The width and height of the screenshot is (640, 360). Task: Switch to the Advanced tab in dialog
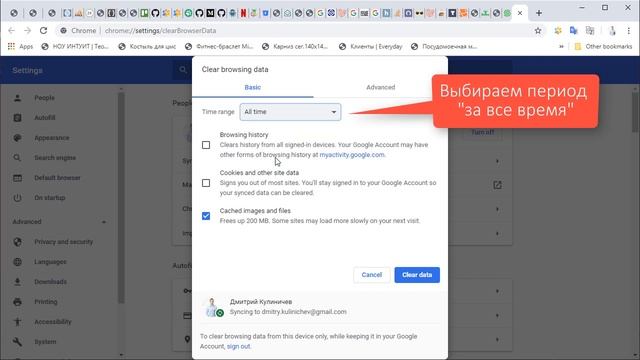pyautogui.click(x=380, y=87)
